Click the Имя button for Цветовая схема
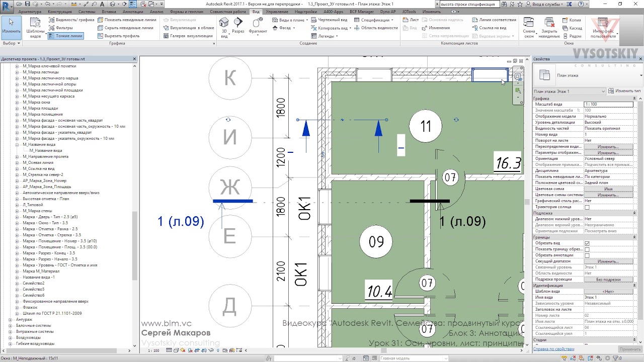The image size is (644, 362). [x=608, y=189]
